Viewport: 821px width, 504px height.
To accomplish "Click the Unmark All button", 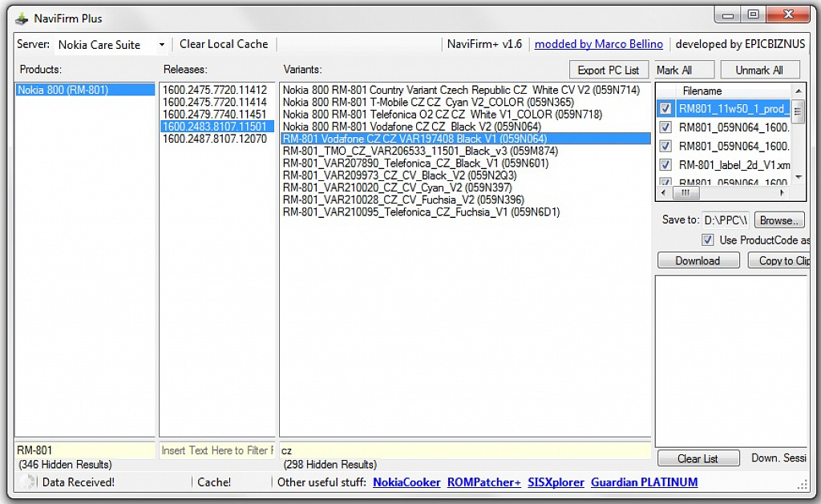I will coord(759,71).
